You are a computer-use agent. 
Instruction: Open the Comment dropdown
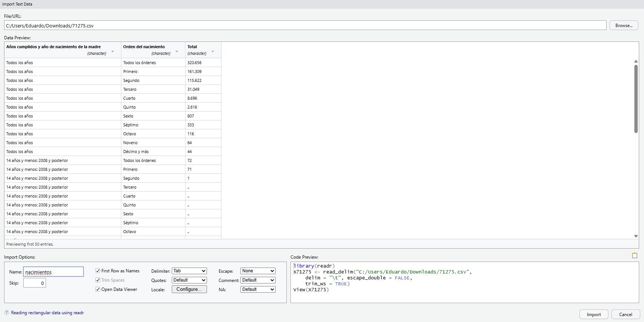coord(258,280)
